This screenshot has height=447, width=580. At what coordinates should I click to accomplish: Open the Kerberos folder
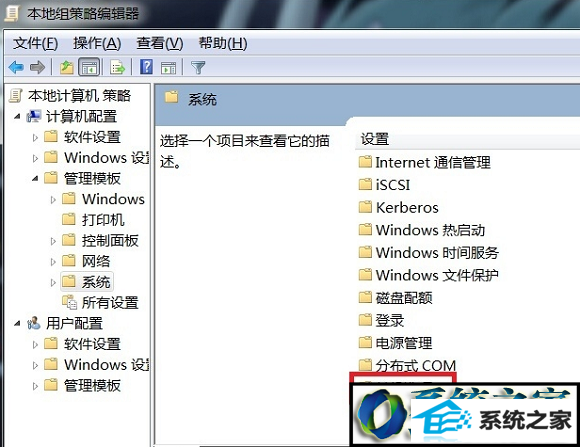pos(399,207)
